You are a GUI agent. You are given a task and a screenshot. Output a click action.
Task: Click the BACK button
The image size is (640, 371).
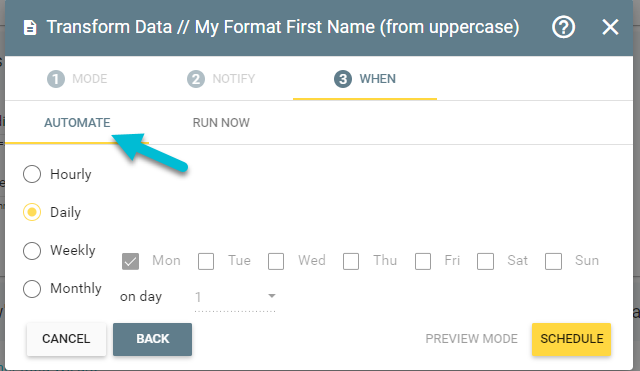(152, 339)
